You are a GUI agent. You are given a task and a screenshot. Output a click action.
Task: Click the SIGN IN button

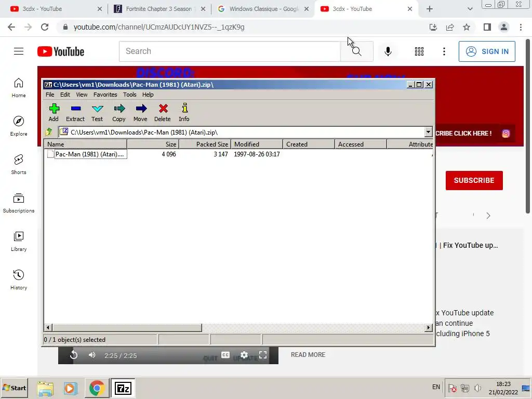pyautogui.click(x=487, y=51)
